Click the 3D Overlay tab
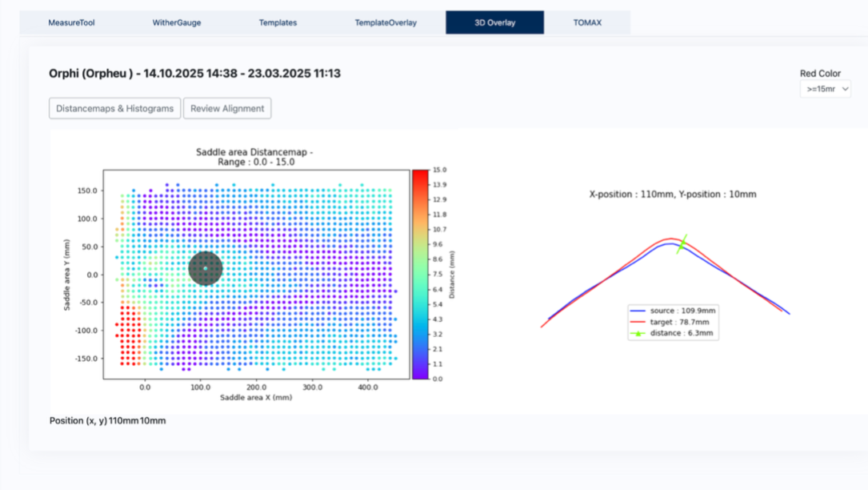 (495, 22)
